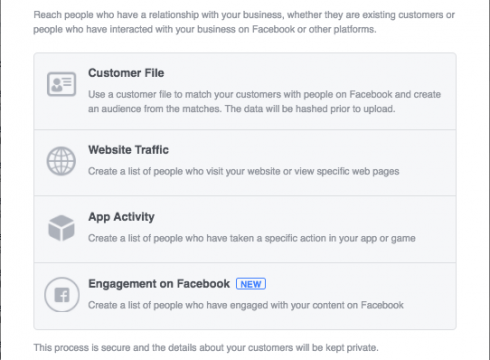Viewport: 490px width, 360px height.
Task: Choose the App Activity heading
Action: coord(121,217)
